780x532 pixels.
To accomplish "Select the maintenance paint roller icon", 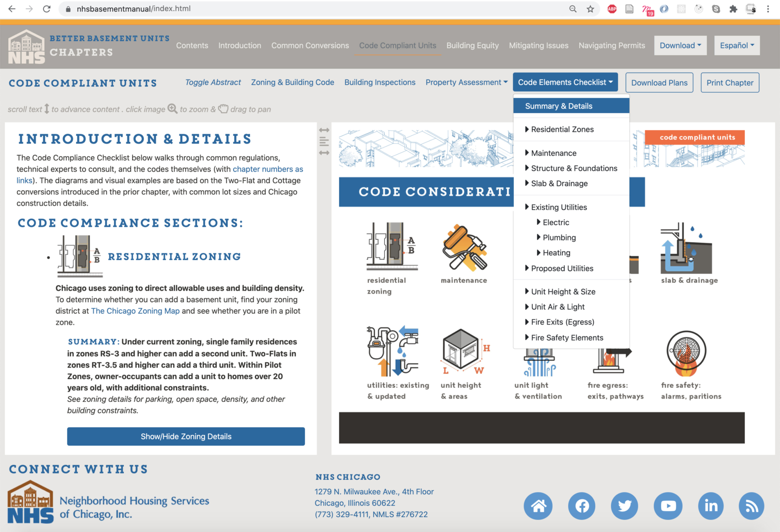I will pyautogui.click(x=464, y=247).
